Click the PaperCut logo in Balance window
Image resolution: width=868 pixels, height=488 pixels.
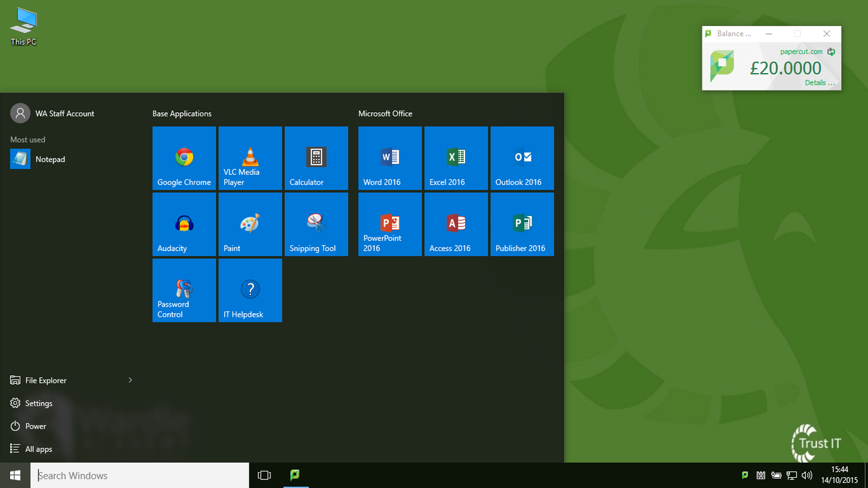point(722,66)
